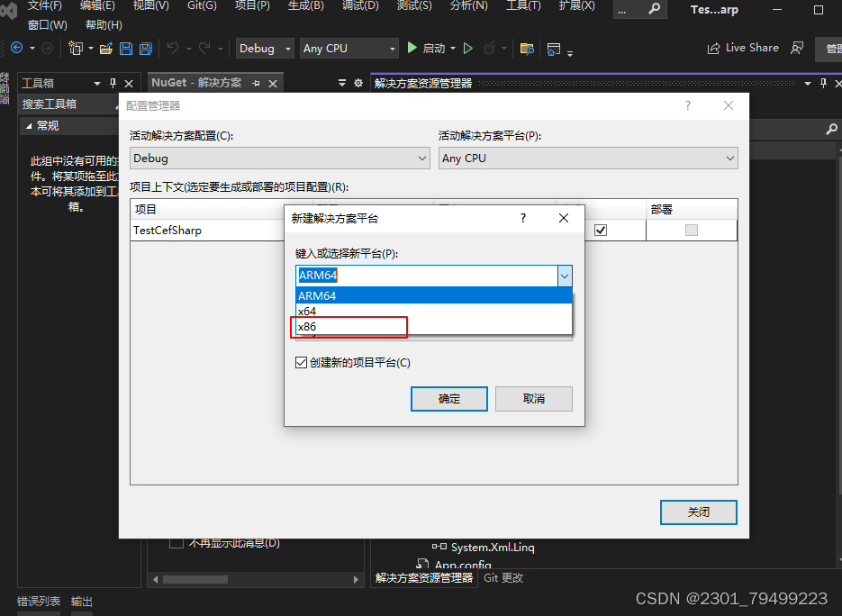The image size is (842, 616).
Task: Switch to the Git 更改 tab
Action: click(502, 577)
